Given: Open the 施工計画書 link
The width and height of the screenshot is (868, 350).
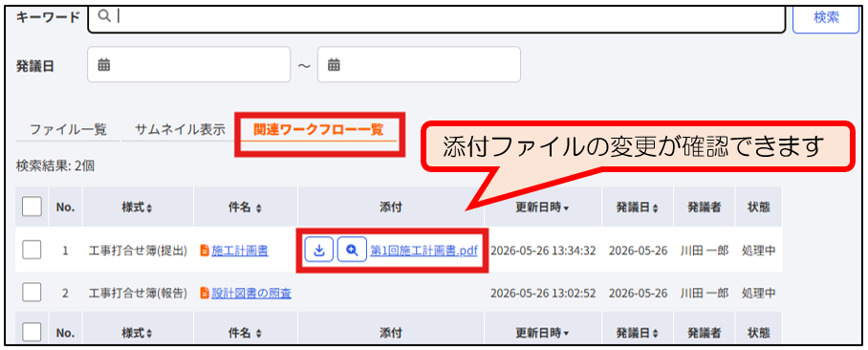Looking at the screenshot, I should pyautogui.click(x=240, y=251).
